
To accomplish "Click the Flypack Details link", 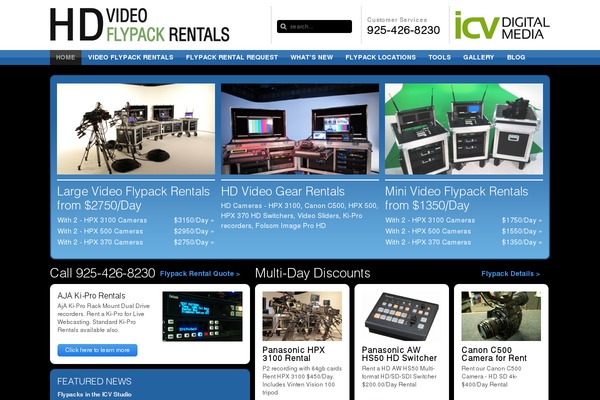I will click(510, 274).
